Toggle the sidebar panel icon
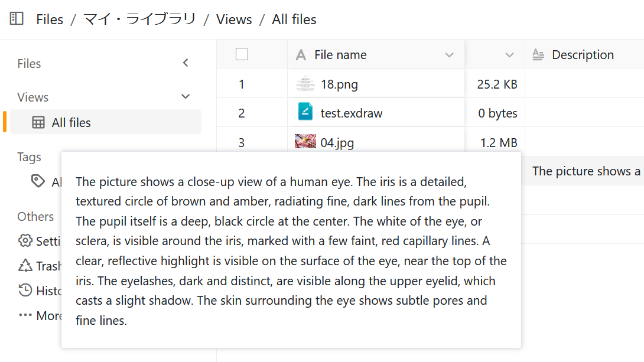The image size is (644, 362). 17,19
